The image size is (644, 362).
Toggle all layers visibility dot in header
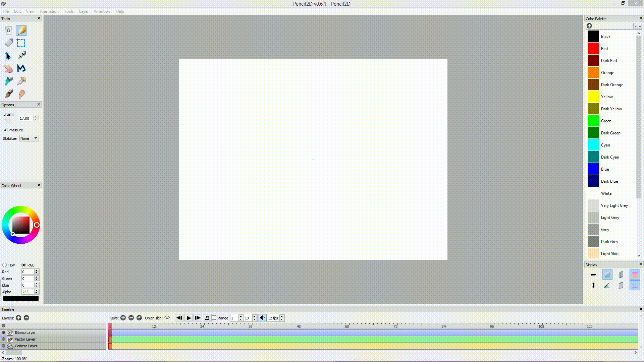click(x=4, y=325)
